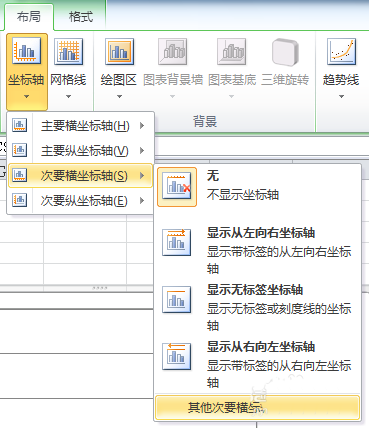Viewport: 369px width, 428px height.
Task: Select the 显示无标签坐标轴 icon
Action: (177, 299)
